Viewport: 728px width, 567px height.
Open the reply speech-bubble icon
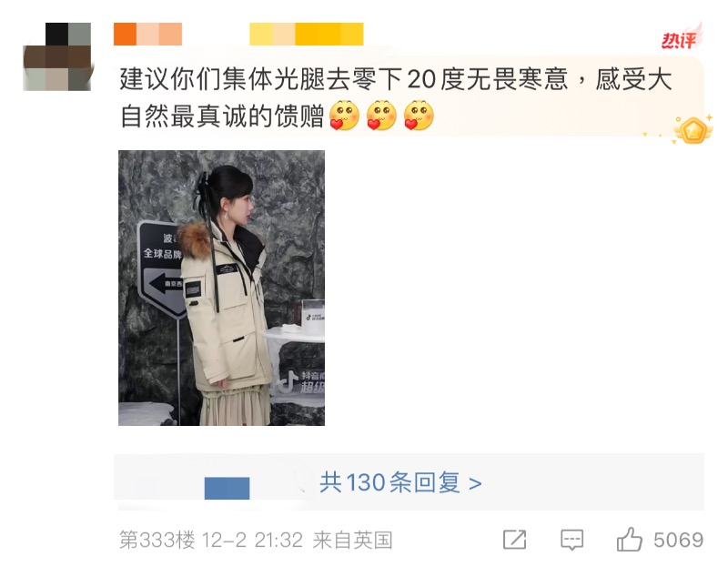[x=571, y=540]
